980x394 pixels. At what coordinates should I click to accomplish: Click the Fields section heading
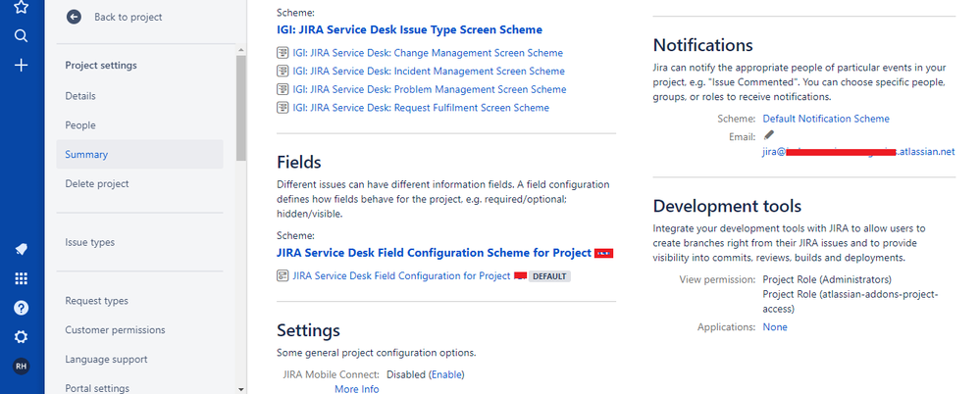tap(299, 163)
